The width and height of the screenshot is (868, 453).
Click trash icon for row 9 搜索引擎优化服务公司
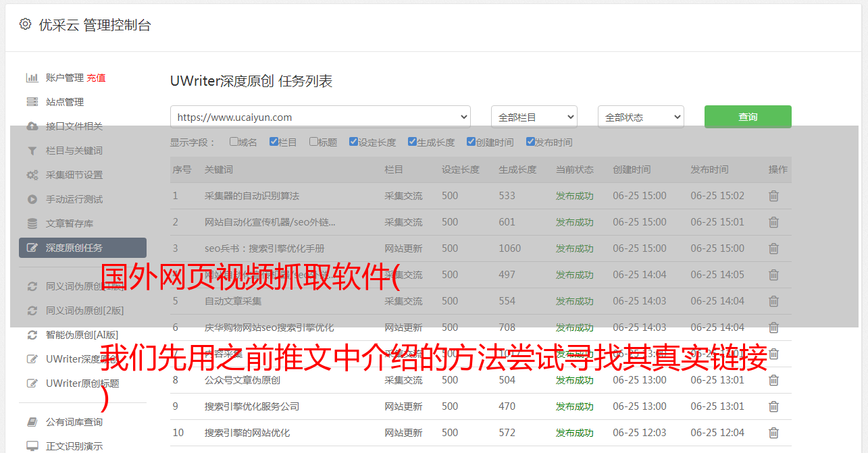point(773,406)
